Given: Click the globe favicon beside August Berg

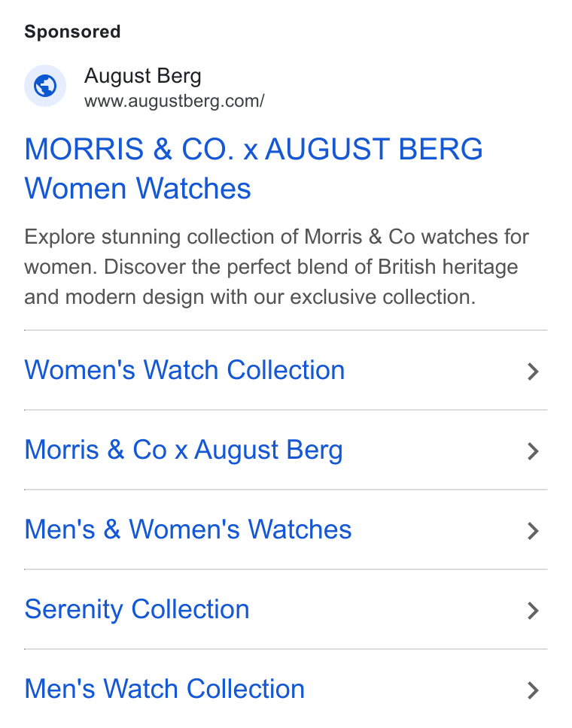Looking at the screenshot, I should coord(45,86).
